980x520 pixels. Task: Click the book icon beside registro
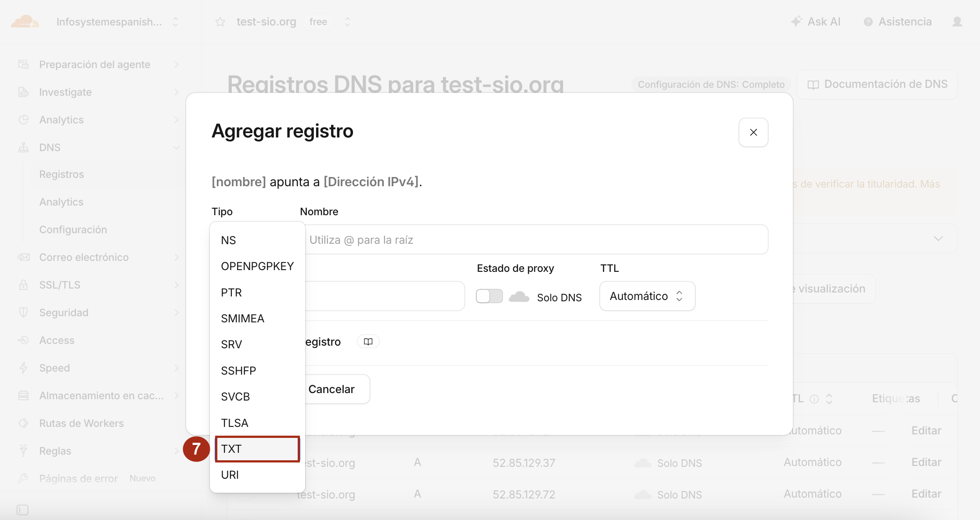368,342
